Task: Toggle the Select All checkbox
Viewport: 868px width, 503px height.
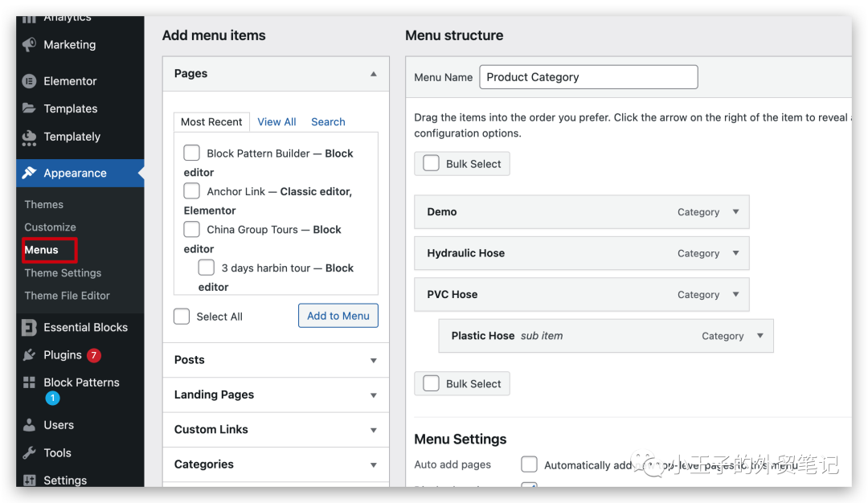Action: pyautogui.click(x=182, y=317)
